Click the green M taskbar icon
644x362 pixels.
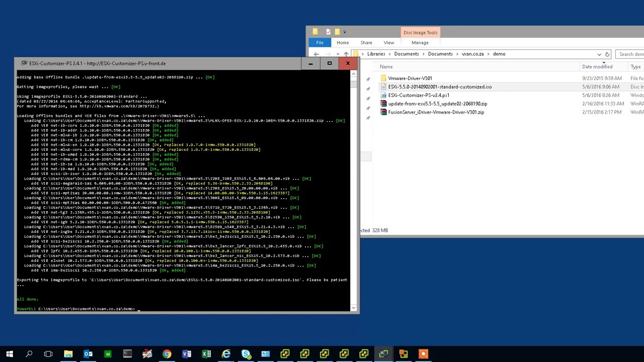[108, 354]
